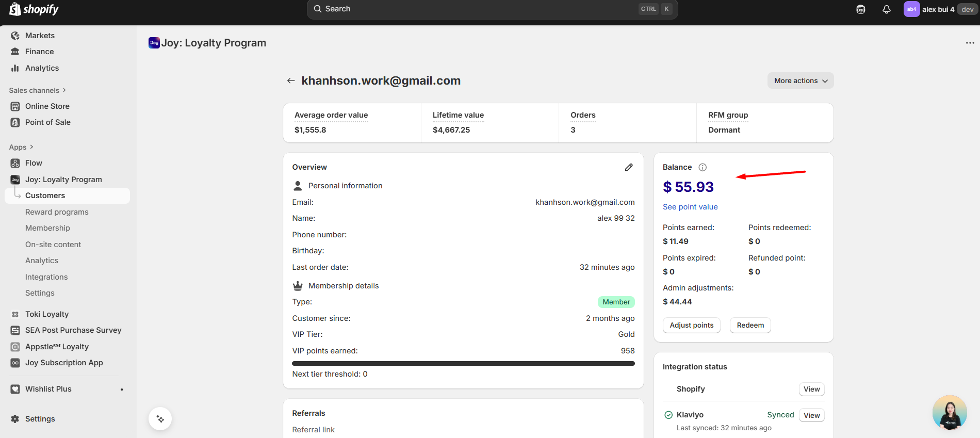This screenshot has width=980, height=438.
Task: View the Klaviyo integration
Action: click(x=811, y=415)
